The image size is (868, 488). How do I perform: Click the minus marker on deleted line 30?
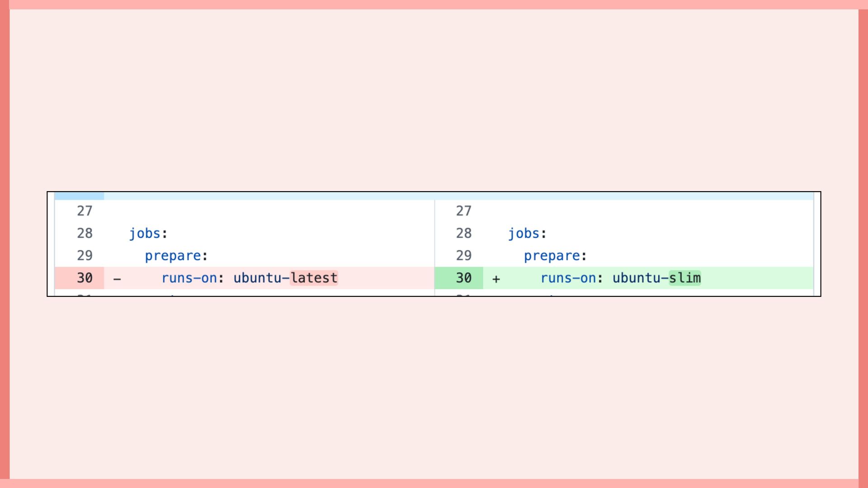pyautogui.click(x=117, y=279)
